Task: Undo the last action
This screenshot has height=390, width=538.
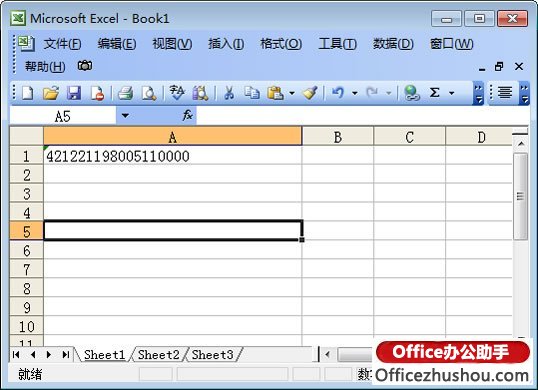Action: 338,93
